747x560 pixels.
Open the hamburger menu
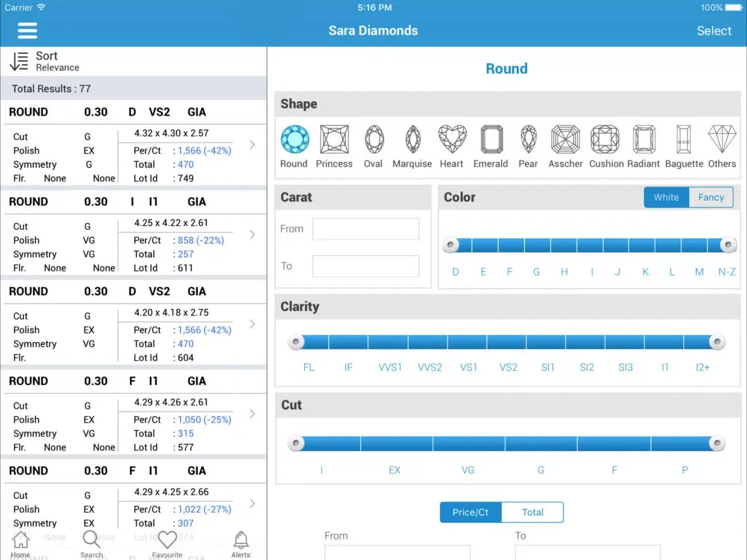[x=27, y=30]
